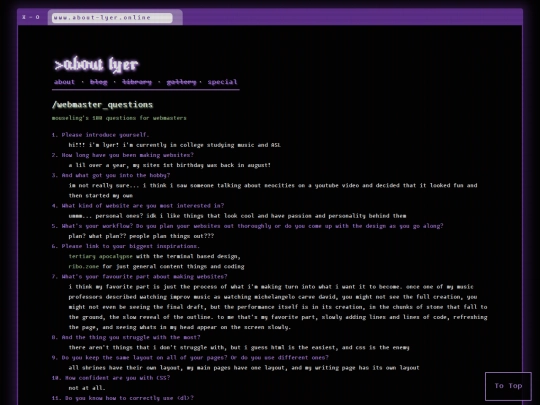Click question 1 Please introduce yourself

(x=100, y=135)
